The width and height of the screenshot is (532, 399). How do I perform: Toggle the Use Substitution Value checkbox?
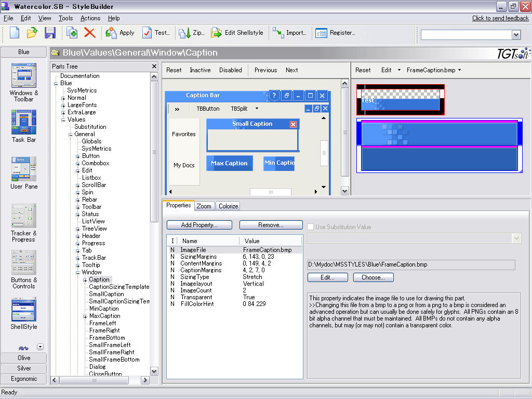click(x=311, y=227)
